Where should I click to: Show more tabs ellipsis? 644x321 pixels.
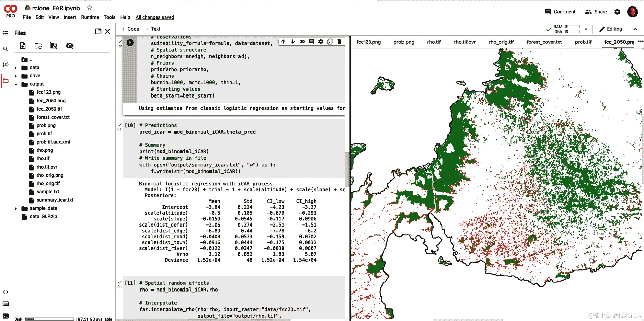(x=640, y=42)
